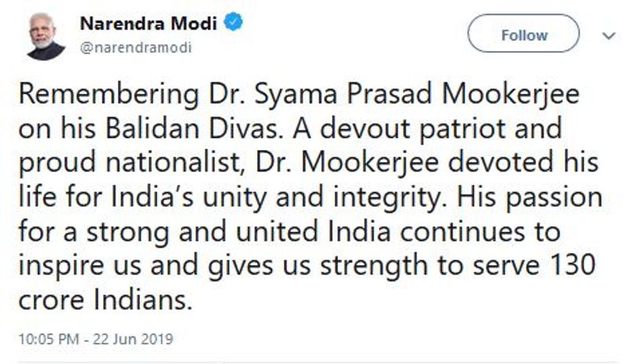The height and width of the screenshot is (364, 629).
Task: Click the blue verified checkmark badge
Action: click(233, 22)
